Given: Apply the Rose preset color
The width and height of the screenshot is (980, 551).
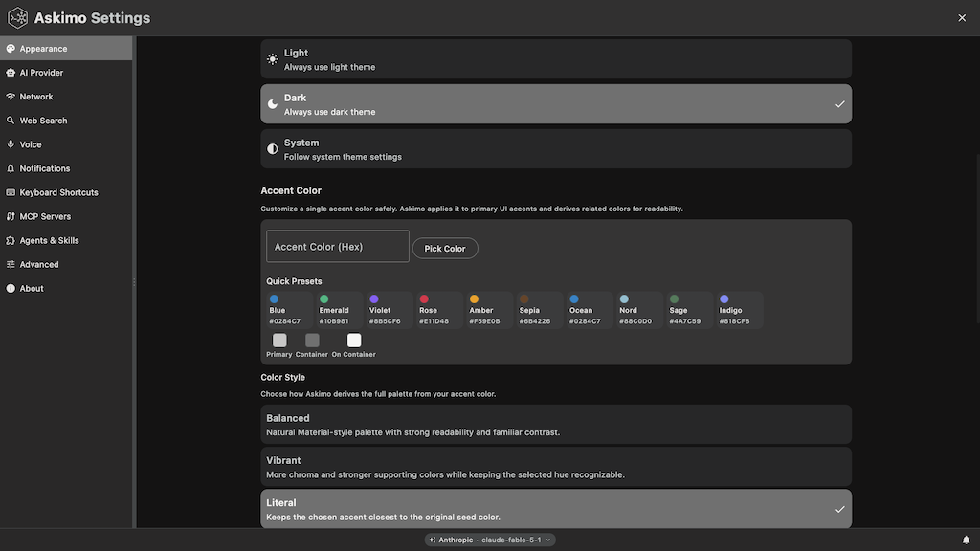Looking at the screenshot, I should pyautogui.click(x=438, y=310).
